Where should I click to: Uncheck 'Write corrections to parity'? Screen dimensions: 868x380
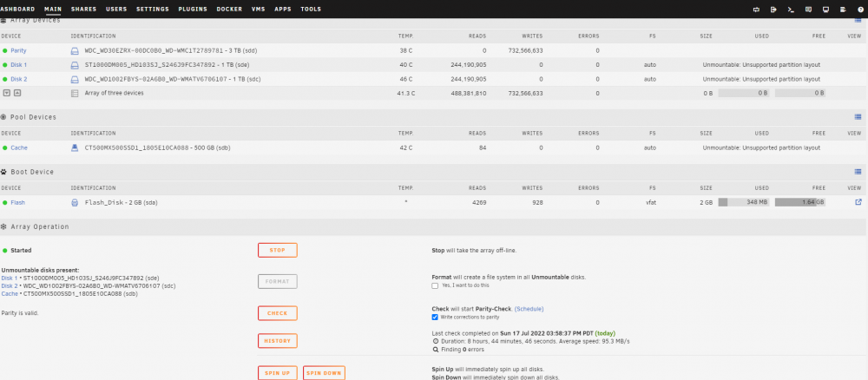[435, 317]
